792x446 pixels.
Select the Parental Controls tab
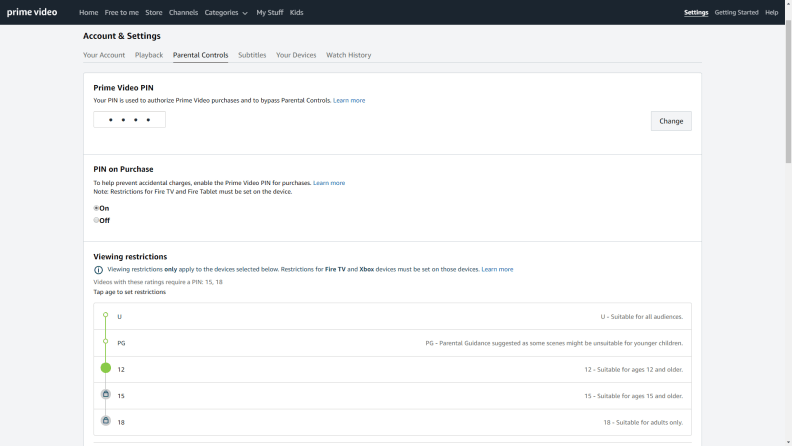click(201, 55)
